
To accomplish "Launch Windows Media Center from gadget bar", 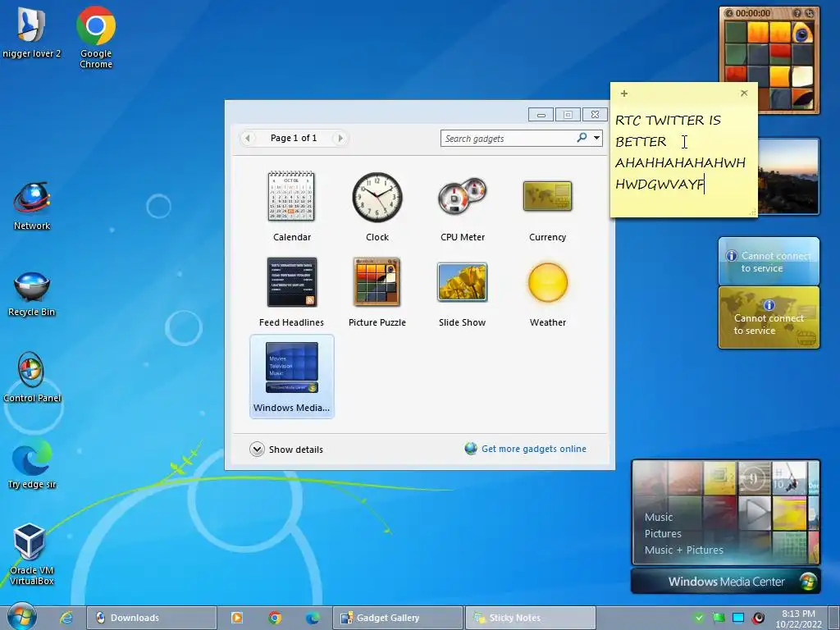I will [x=726, y=582].
